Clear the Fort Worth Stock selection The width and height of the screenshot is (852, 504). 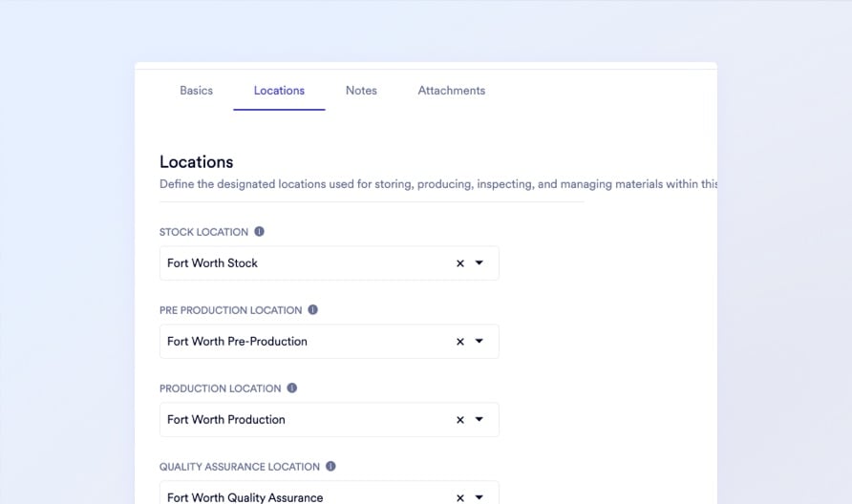pyautogui.click(x=459, y=263)
